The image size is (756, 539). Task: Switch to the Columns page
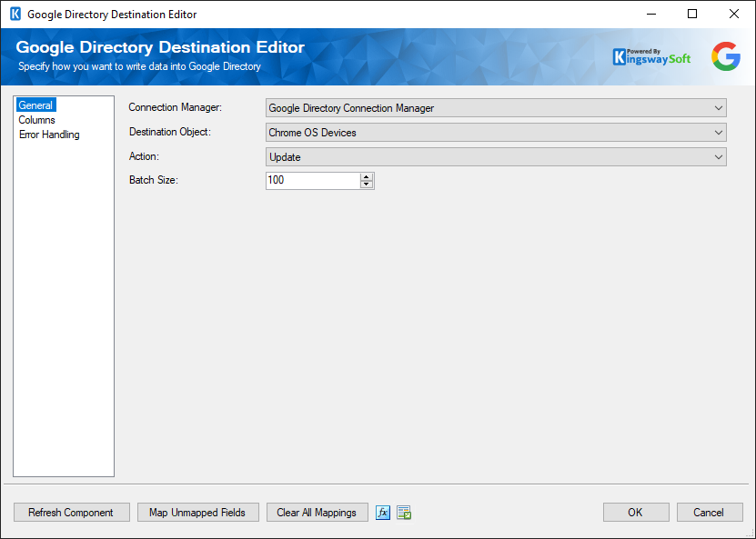point(36,120)
